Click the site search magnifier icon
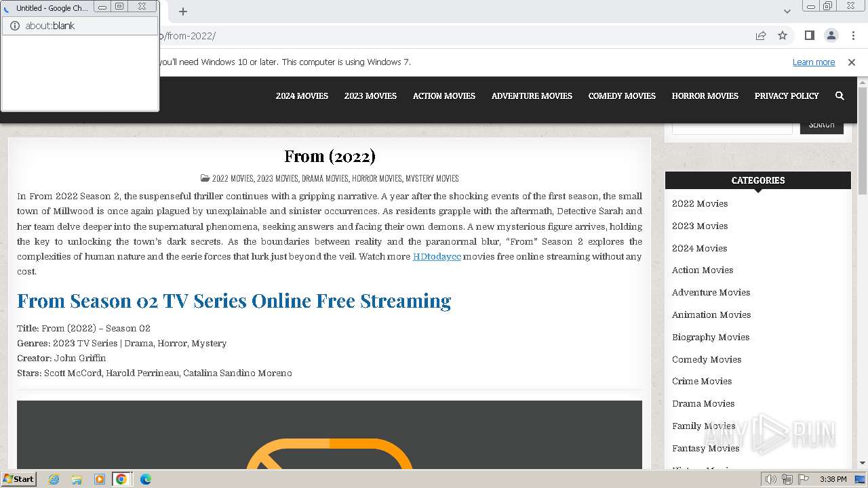868x488 pixels. click(840, 96)
